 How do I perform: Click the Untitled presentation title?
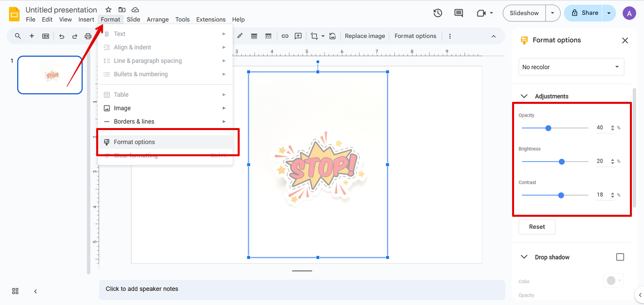point(61,10)
